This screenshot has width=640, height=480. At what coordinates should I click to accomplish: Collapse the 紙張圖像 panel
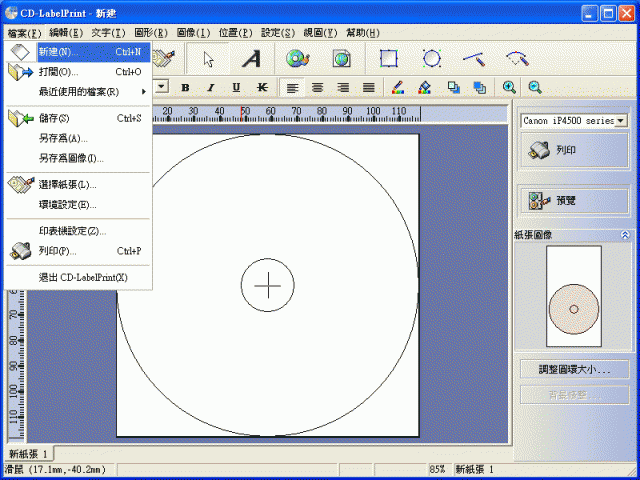click(624, 235)
